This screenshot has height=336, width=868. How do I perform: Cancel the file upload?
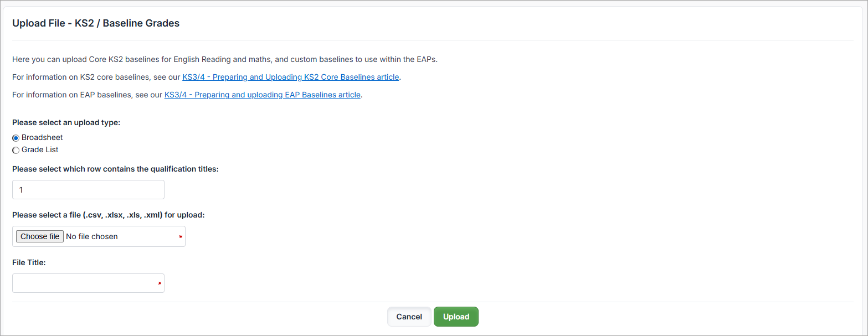[x=409, y=317]
